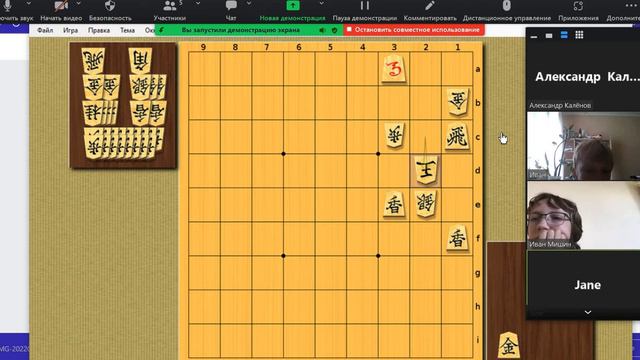Image resolution: width=640 pixels, height=360 pixels.
Task: Click empty board square 1d
Action: (457, 171)
